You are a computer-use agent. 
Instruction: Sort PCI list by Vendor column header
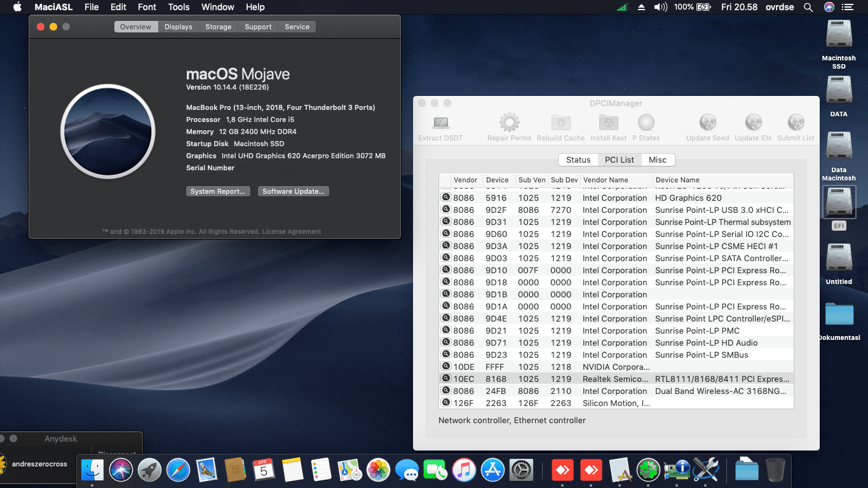click(x=466, y=180)
